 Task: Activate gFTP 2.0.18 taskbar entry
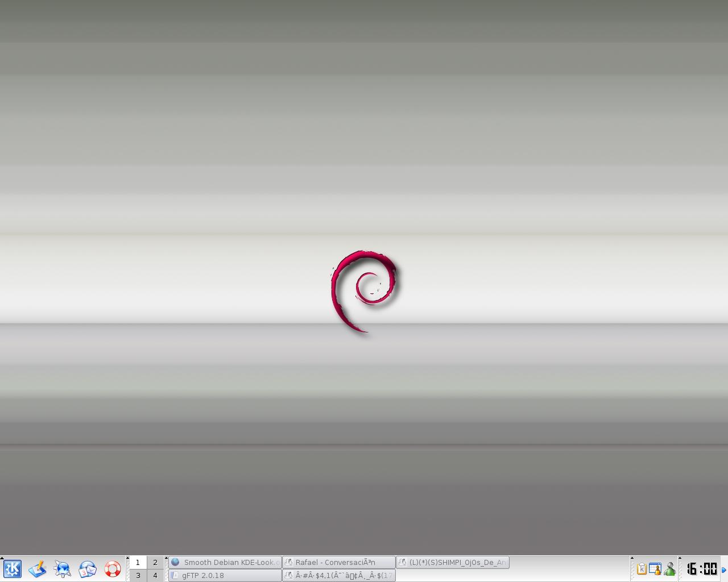point(225,575)
